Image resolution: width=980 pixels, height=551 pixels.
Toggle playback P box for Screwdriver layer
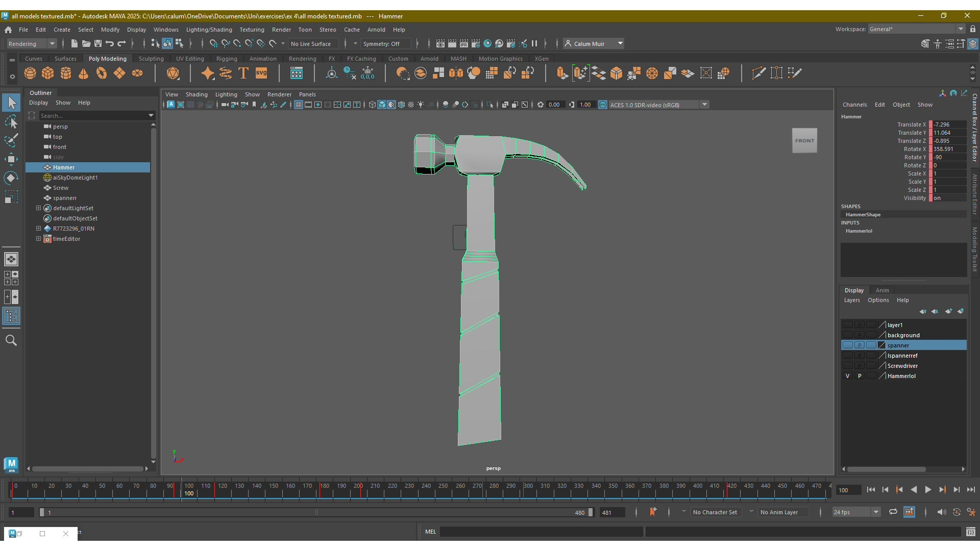[860, 366]
